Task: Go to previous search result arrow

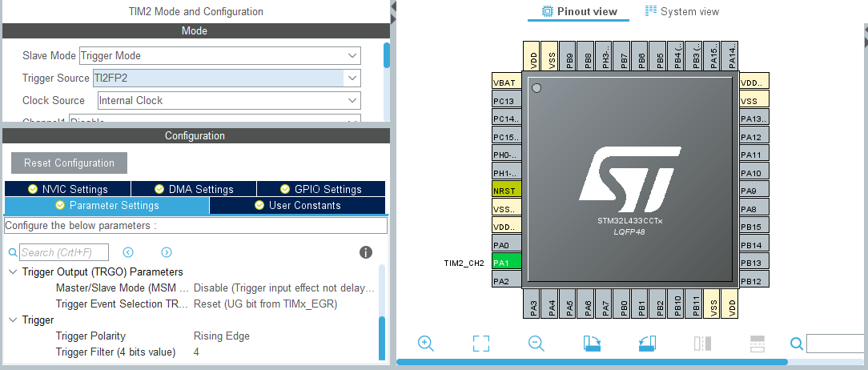Action: [128, 252]
